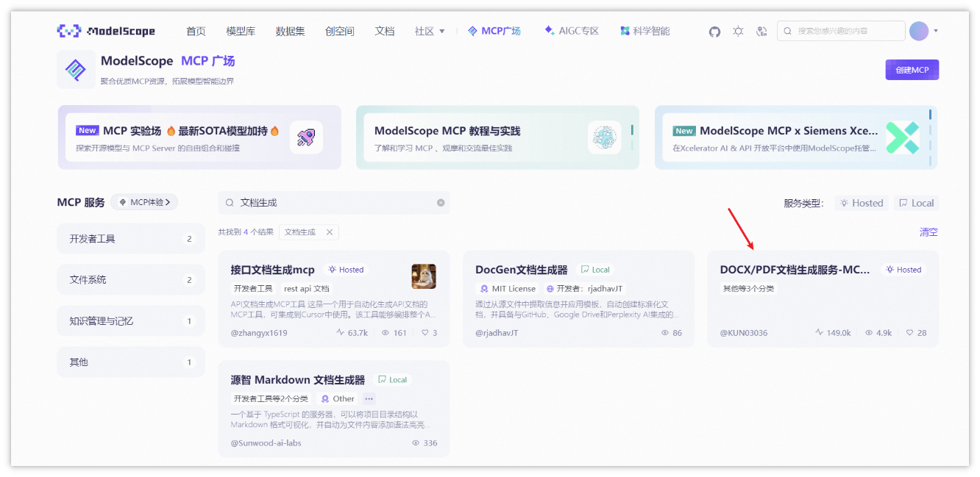Open the ModelScope MCP x Siemens banner

point(796,137)
